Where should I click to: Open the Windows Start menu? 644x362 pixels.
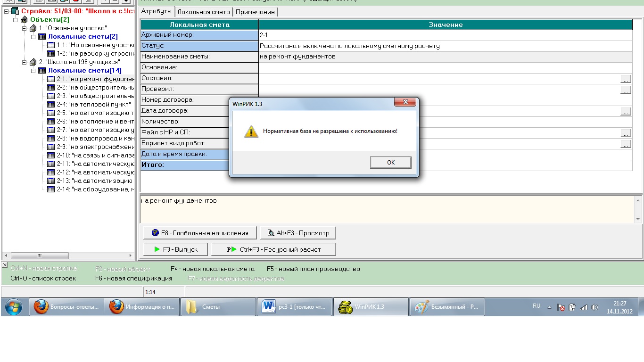tap(14, 307)
